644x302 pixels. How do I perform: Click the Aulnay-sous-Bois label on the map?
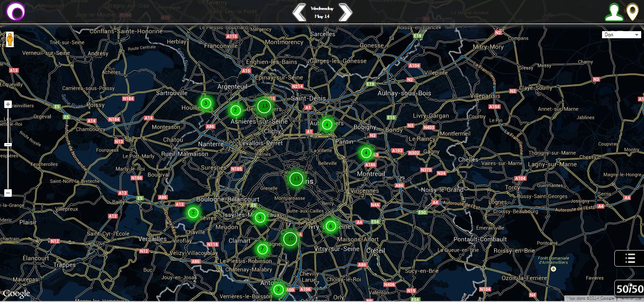[405, 93]
